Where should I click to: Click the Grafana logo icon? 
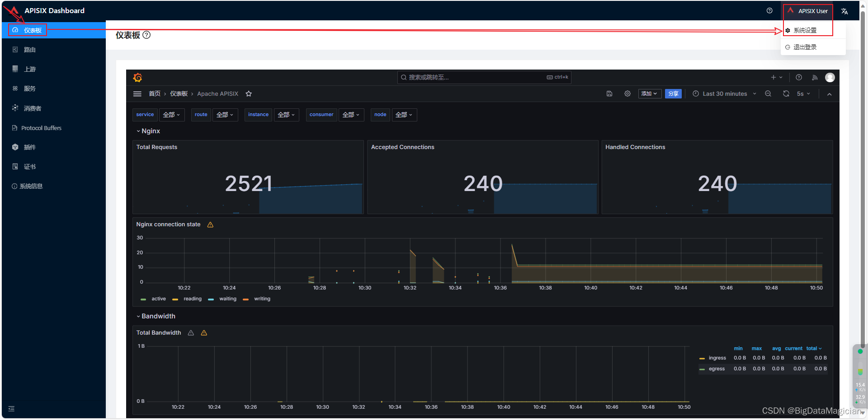pos(137,77)
